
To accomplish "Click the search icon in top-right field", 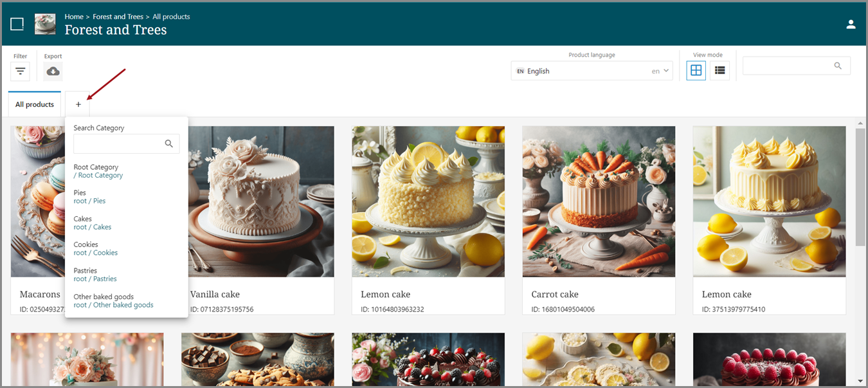I will [838, 66].
